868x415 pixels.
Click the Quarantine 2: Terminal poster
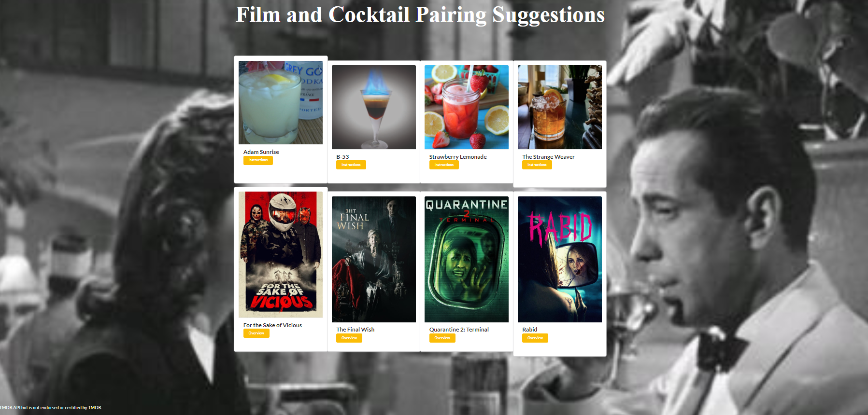[x=467, y=259]
